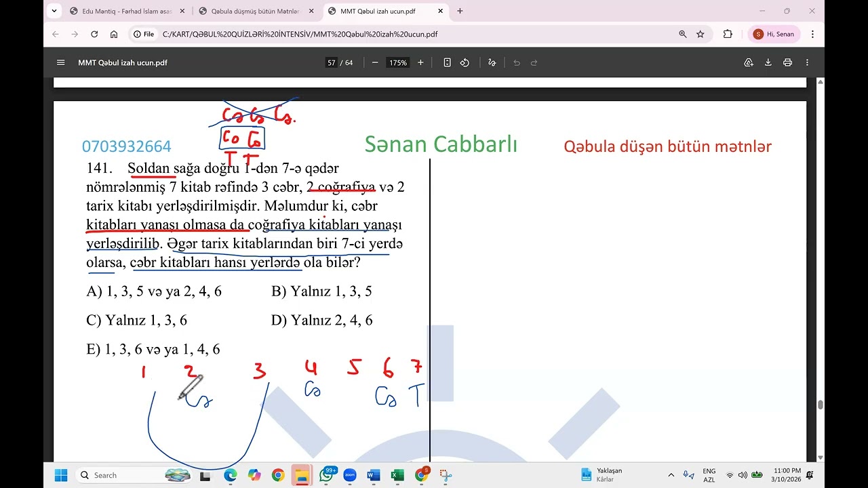Open the Windows Start menu
868x488 pixels.
[61, 475]
